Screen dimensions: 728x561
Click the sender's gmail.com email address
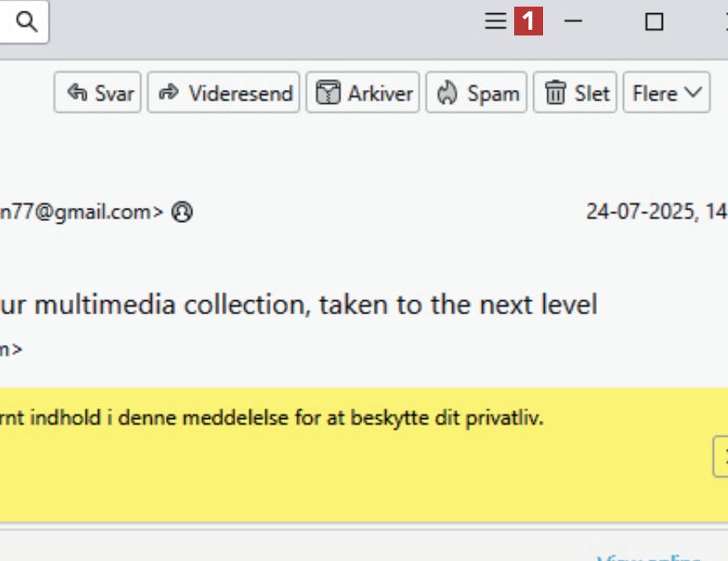(x=83, y=212)
